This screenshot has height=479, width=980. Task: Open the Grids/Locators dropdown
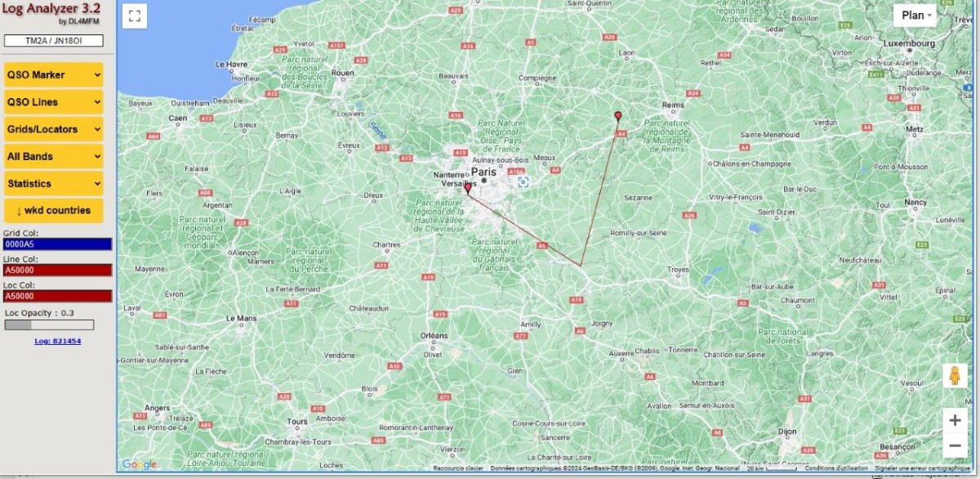(54, 129)
